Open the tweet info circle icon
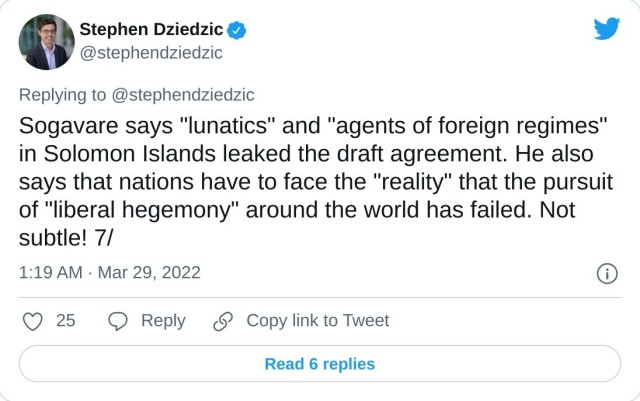The height and width of the screenshot is (401, 640). click(606, 273)
